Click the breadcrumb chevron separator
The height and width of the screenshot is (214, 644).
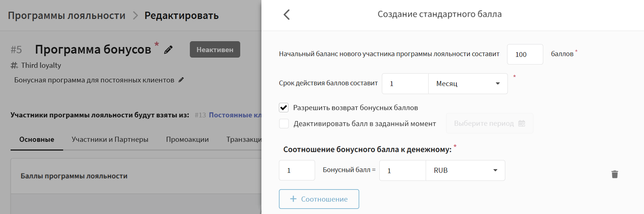[135, 15]
